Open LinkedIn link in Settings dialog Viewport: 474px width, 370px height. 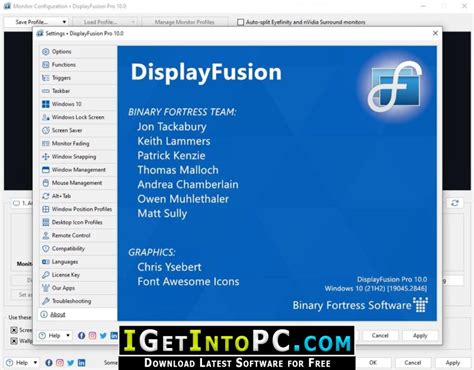(x=114, y=336)
